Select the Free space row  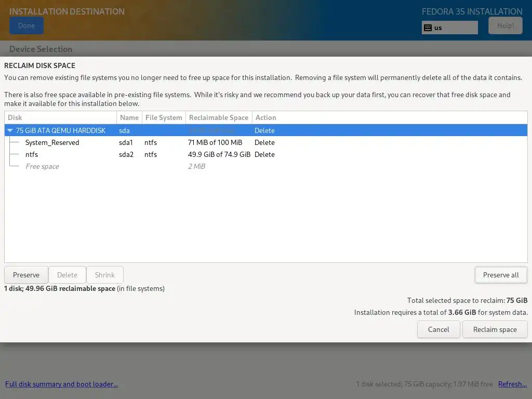point(266,166)
